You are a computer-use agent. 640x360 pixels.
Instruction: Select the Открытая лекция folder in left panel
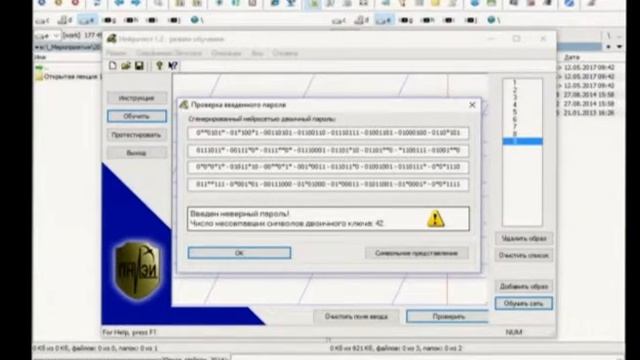(67, 77)
